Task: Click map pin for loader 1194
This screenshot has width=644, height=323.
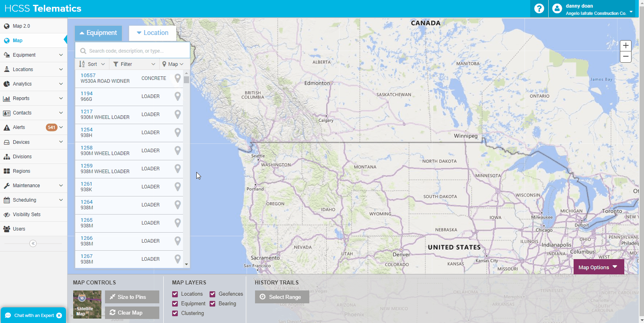Action: point(177,96)
